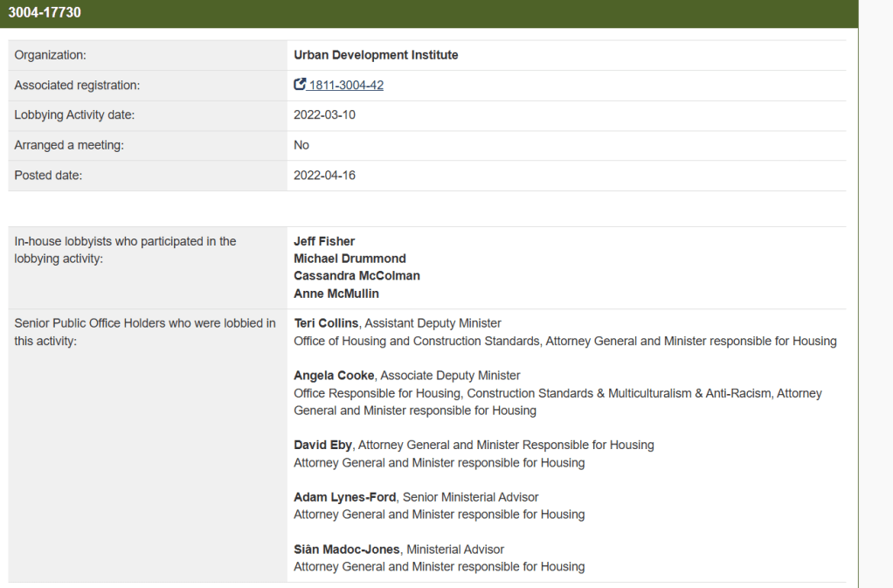Select lobbyist name Cassandra McColman

pyautogui.click(x=357, y=276)
